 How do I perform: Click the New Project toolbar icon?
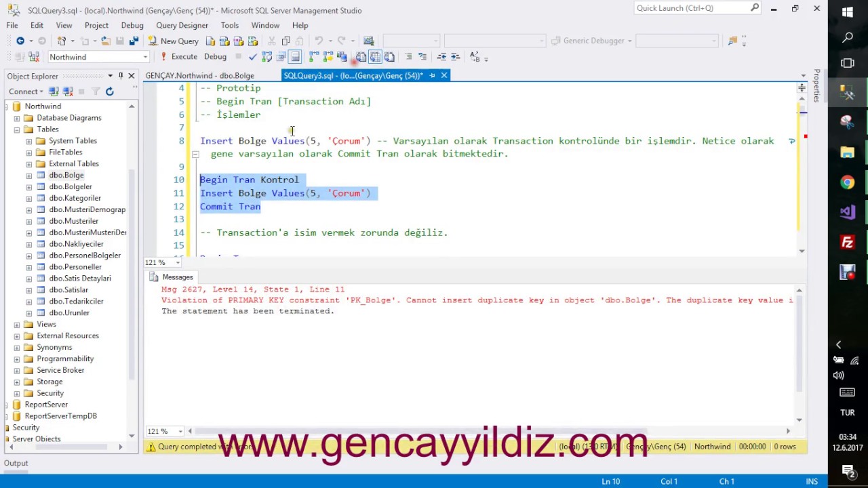coord(62,41)
